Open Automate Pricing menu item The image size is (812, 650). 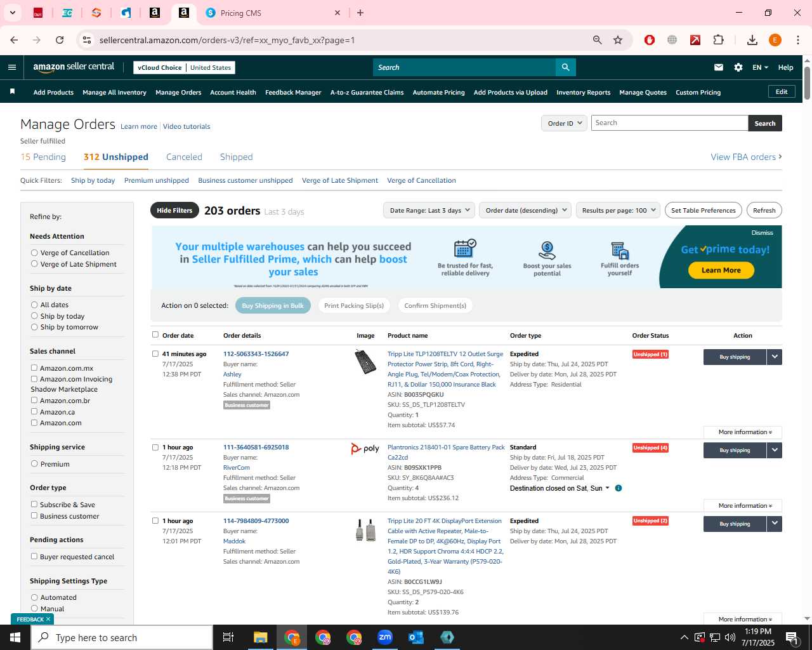click(438, 92)
